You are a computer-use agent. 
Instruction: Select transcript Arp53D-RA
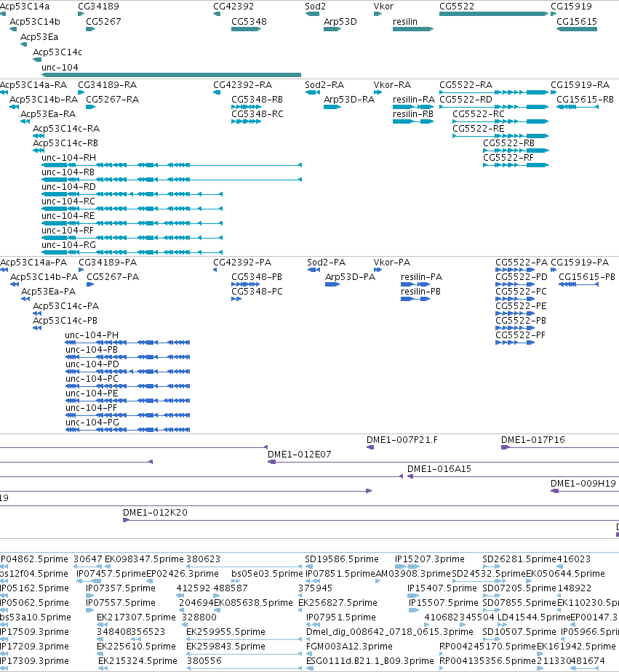[x=332, y=107]
